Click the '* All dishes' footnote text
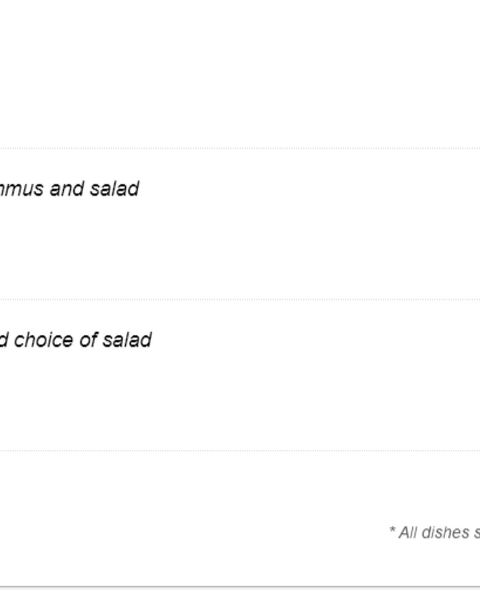The image size is (480, 600). 434,532
